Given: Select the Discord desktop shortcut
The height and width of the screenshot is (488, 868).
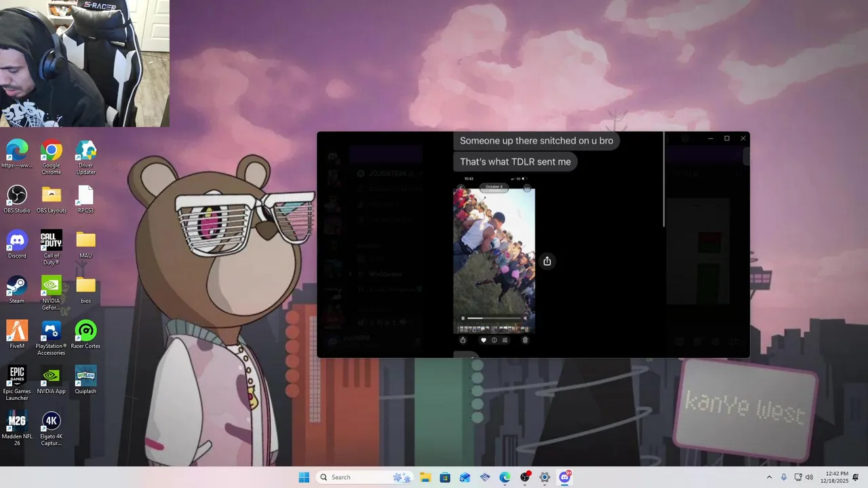Looking at the screenshot, I should (17, 244).
